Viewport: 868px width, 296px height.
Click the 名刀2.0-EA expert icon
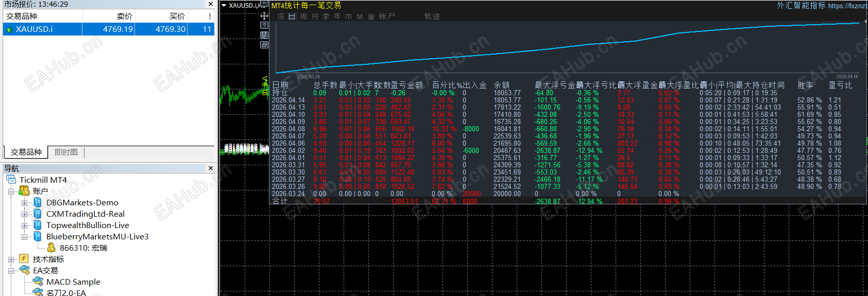[x=38, y=292]
